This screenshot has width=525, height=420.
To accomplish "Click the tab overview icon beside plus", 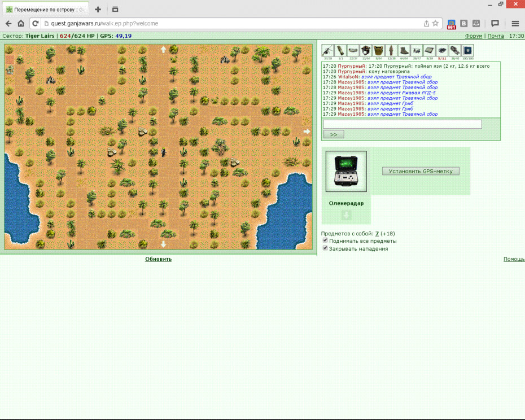I will 115,10.
